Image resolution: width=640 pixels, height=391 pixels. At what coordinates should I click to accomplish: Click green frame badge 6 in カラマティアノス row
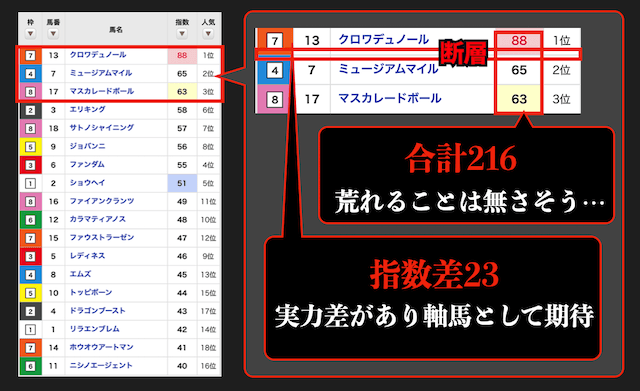click(30, 220)
